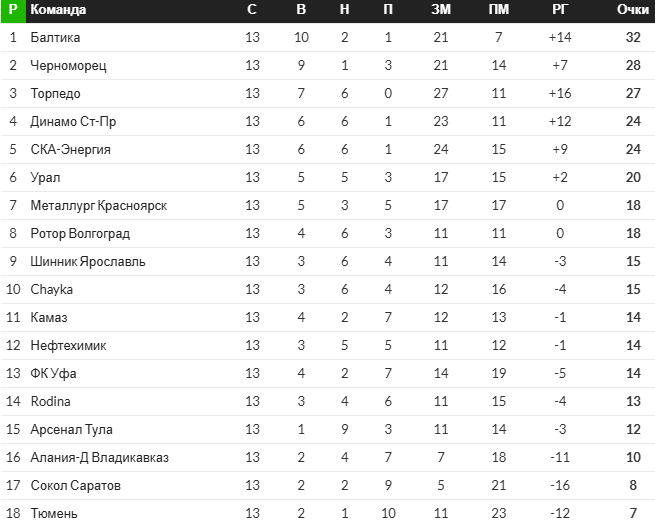
Task: Click the РГ goal difference header
Action: [560, 10]
